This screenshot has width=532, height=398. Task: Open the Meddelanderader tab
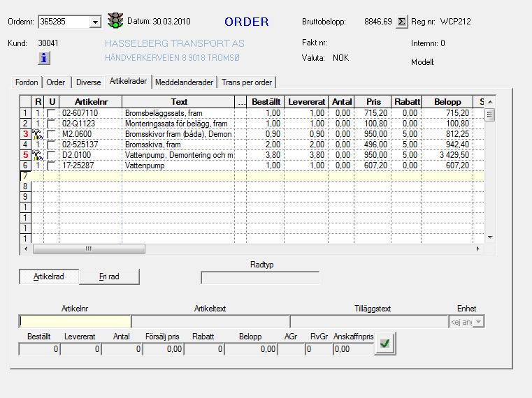185,82
